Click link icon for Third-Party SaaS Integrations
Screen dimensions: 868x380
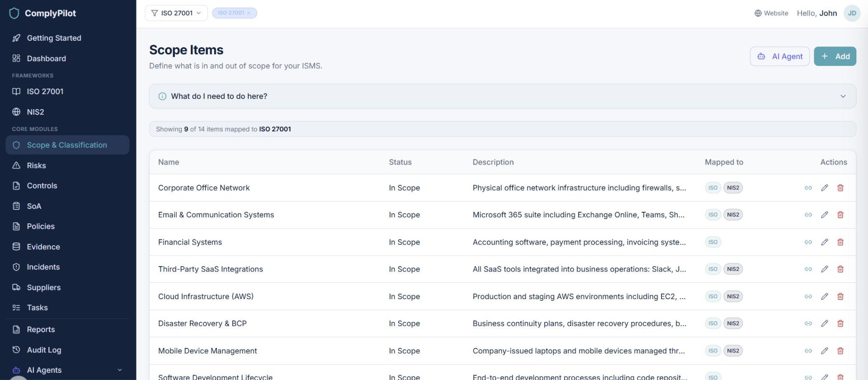808,269
